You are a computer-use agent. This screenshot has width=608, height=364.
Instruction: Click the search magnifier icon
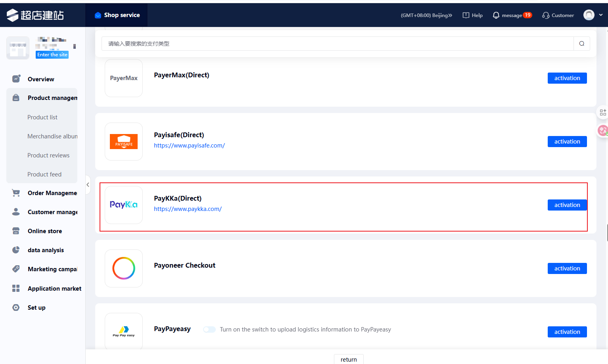581,44
